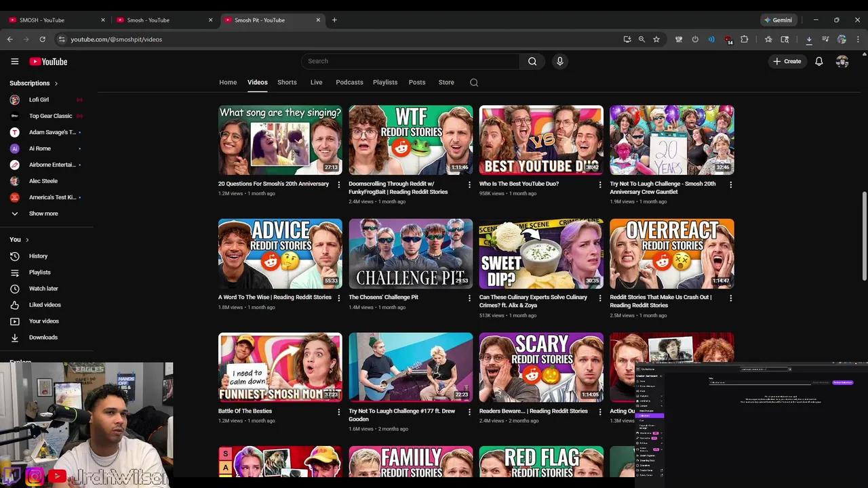Open browser downloads icon

pos(809,39)
